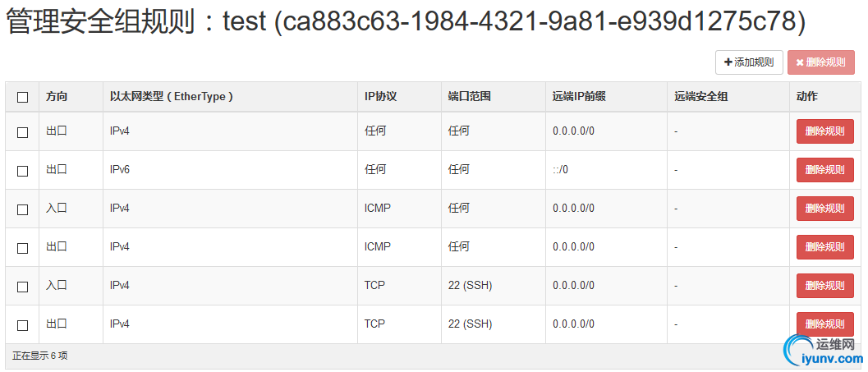This screenshot has height=372, width=868.
Task: Delete the IPv6 ::/0 egress rule
Action: point(824,170)
